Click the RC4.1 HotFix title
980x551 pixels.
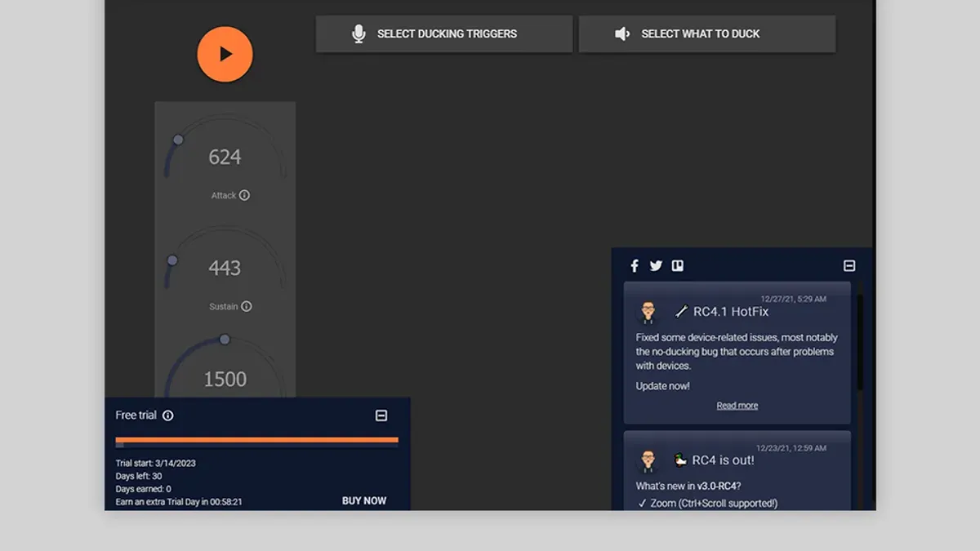731,311
